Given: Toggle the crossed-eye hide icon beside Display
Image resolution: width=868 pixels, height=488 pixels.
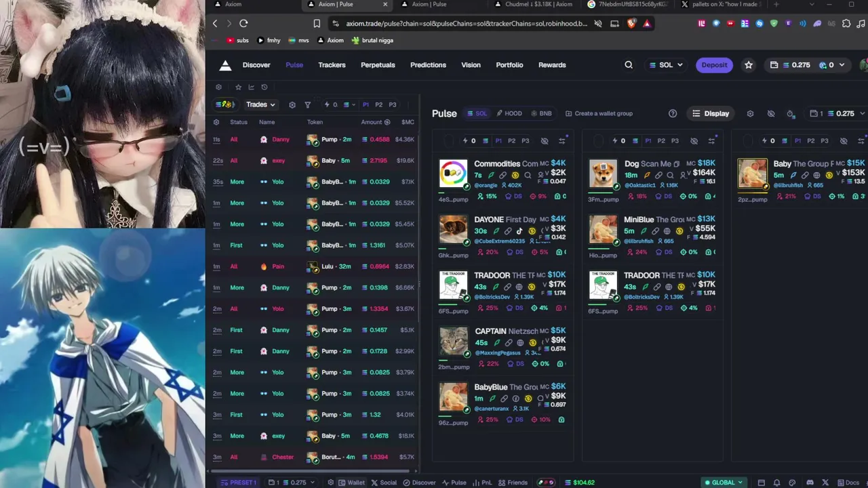Looking at the screenshot, I should (771, 114).
